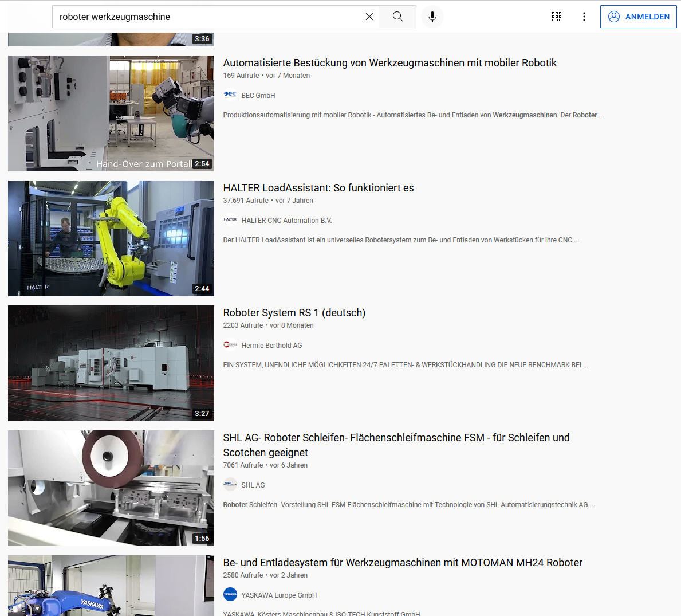Viewport: 681px width, 616px height.
Task: Open the YouTube apps grid icon
Action: coord(556,17)
